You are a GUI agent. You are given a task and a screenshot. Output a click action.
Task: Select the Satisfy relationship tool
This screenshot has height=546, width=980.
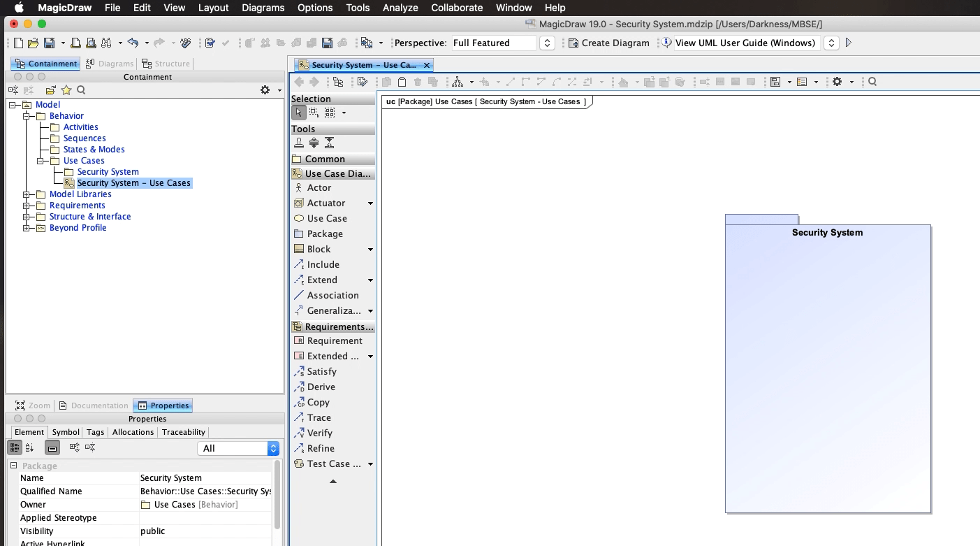pos(321,371)
